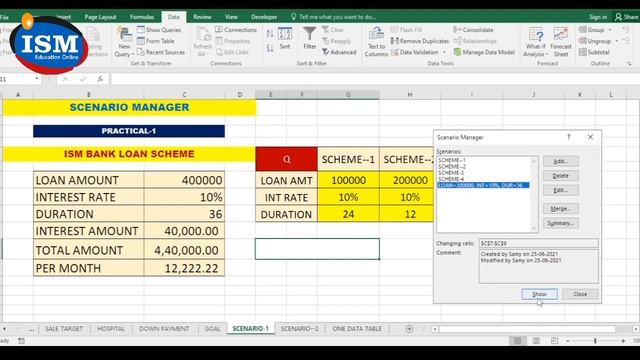Click Remove Duplicates
The height and width of the screenshot is (360, 640).
420,41
